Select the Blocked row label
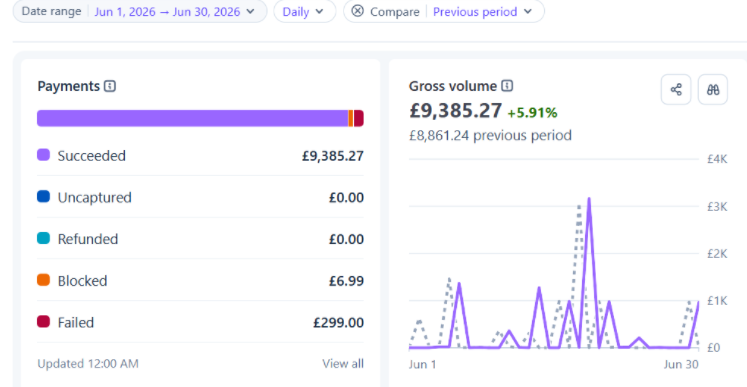Image resolution: width=747 pixels, height=387 pixels. pos(82,281)
